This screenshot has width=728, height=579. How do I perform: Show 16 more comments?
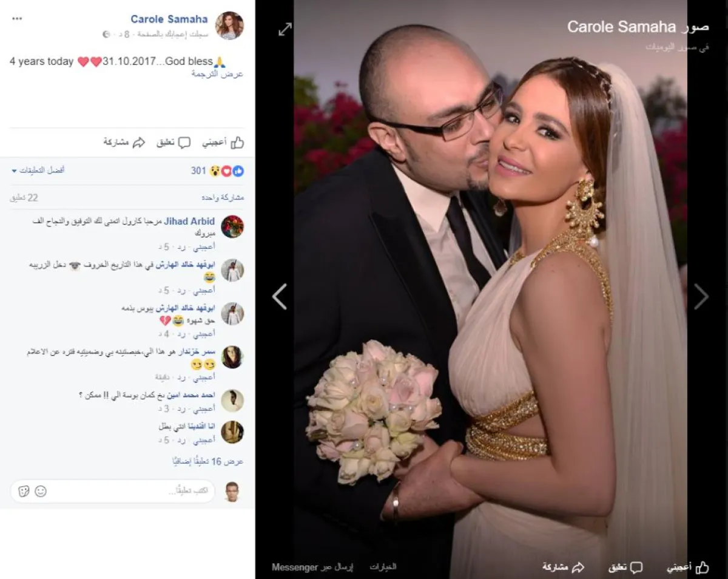[208, 462]
